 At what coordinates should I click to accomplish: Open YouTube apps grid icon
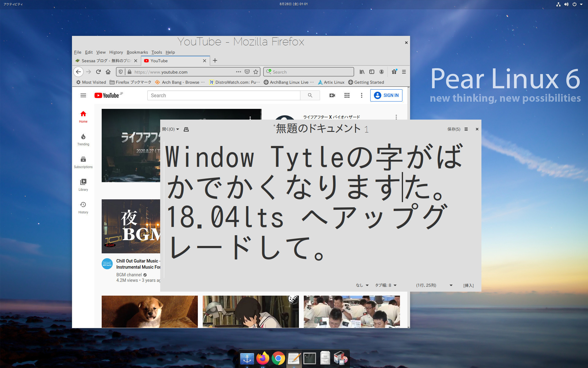347,95
